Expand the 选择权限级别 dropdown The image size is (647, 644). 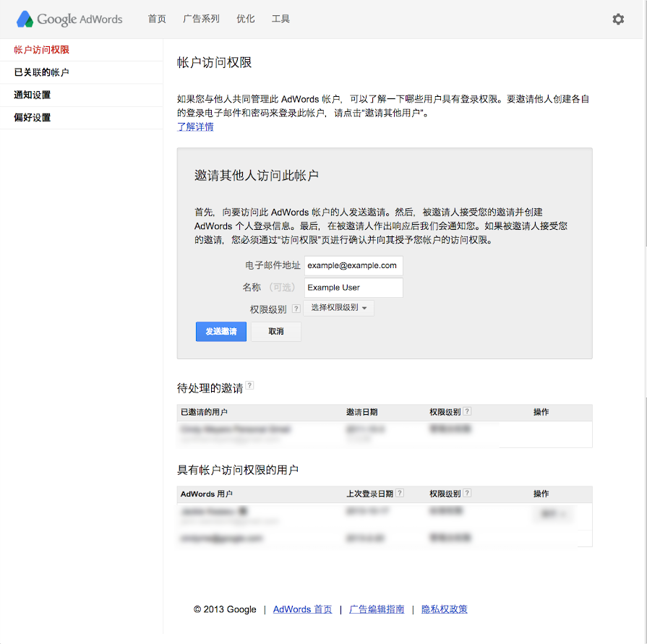[x=339, y=308]
